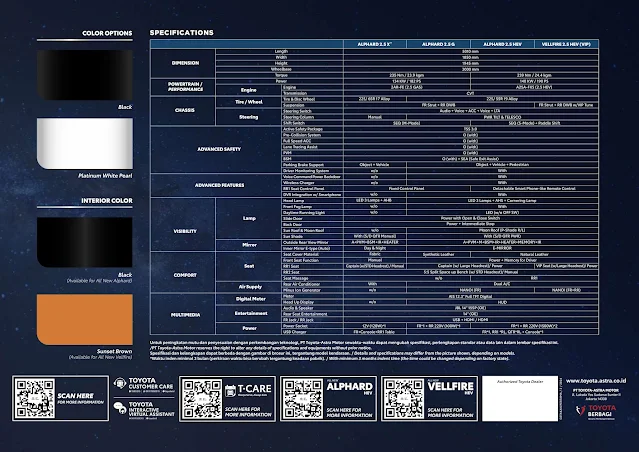The image size is (639, 452).
Task: Click the Torque row label
Action: tap(281, 75)
